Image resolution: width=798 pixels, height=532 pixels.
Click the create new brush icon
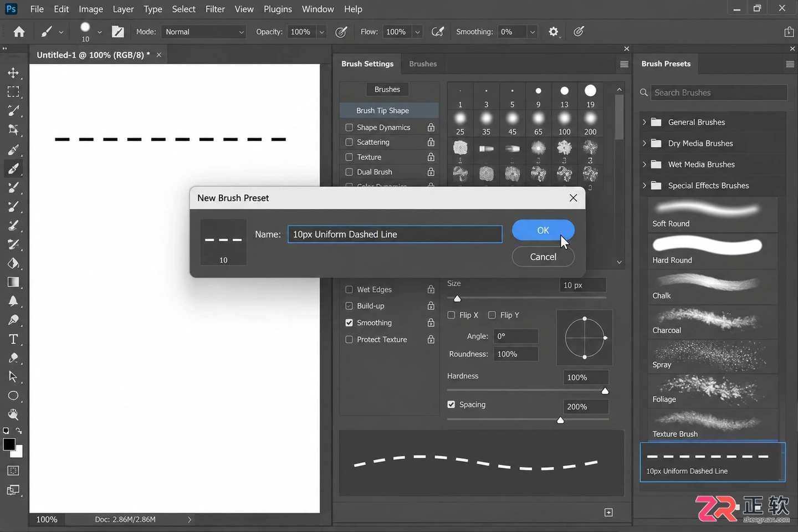coord(608,513)
